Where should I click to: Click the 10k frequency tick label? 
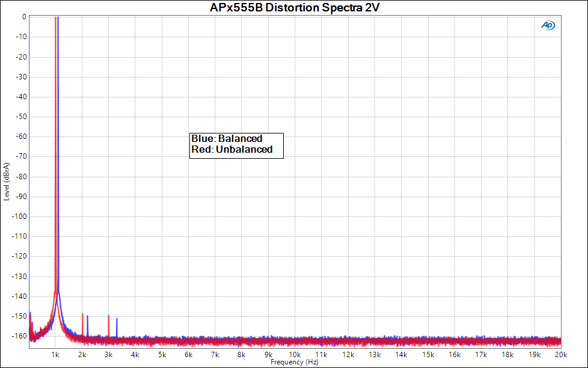[x=295, y=355]
